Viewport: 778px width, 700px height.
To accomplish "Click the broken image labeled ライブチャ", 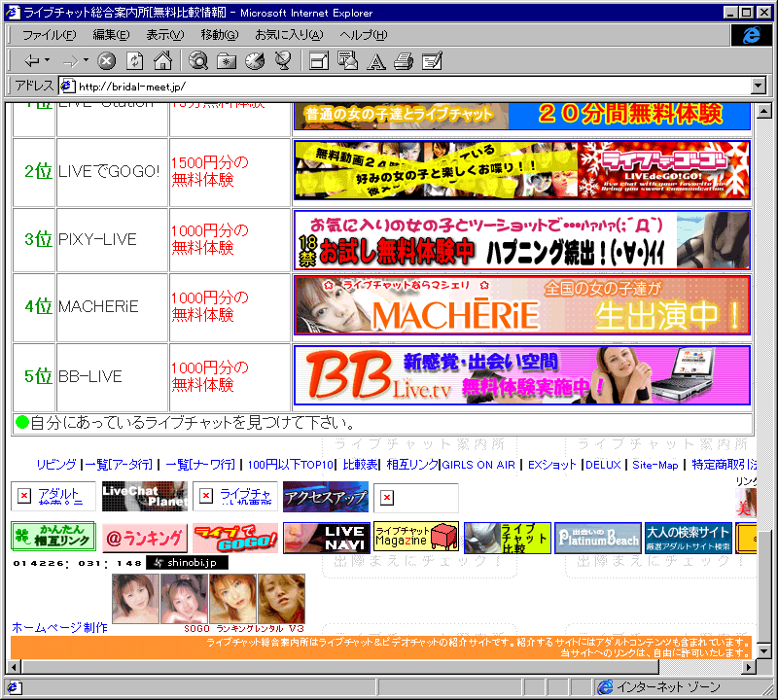I will point(235,496).
